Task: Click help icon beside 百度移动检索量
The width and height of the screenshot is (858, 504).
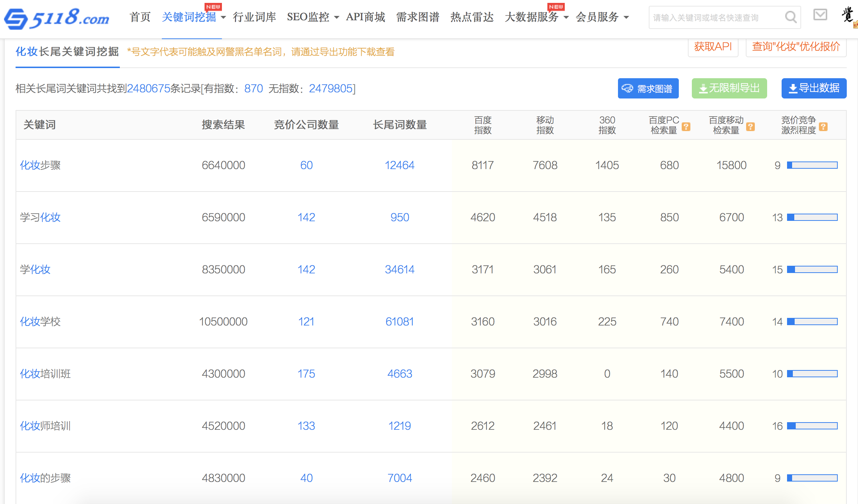Action: [x=750, y=126]
